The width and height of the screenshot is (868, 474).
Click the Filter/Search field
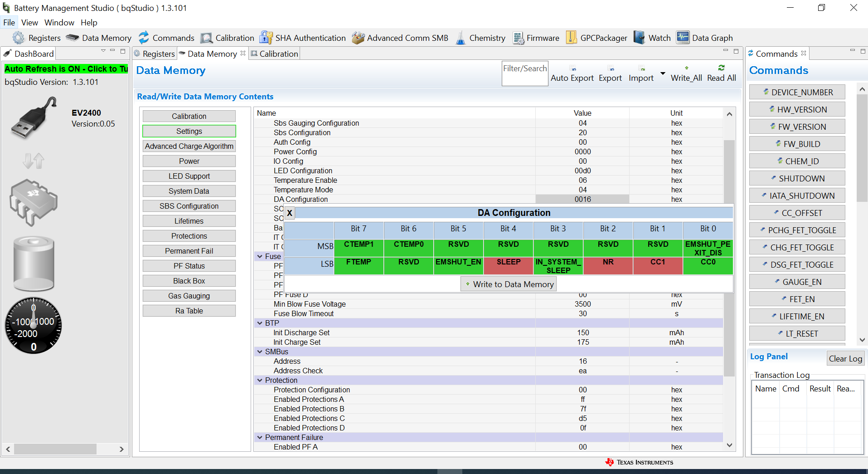[x=525, y=73]
